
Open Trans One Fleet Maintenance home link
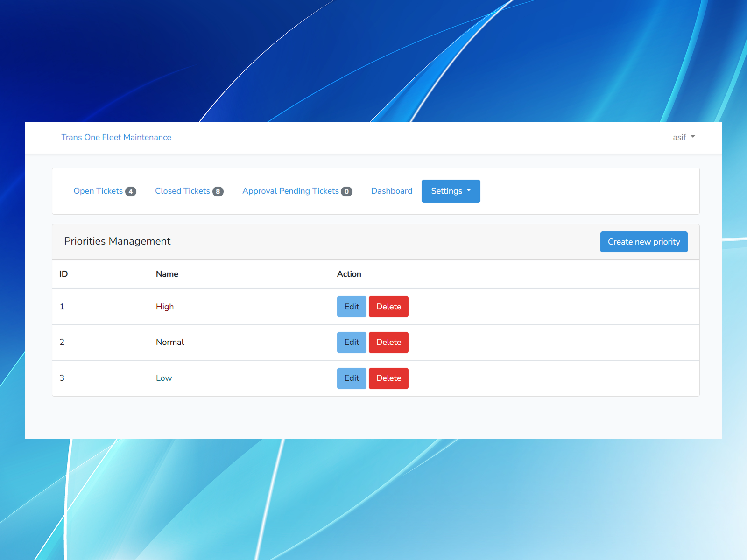(116, 137)
